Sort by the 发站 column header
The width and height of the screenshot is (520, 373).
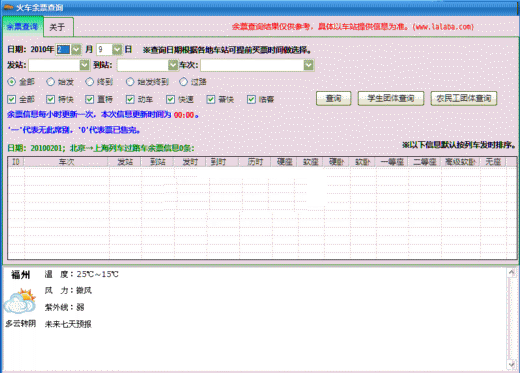pos(125,162)
